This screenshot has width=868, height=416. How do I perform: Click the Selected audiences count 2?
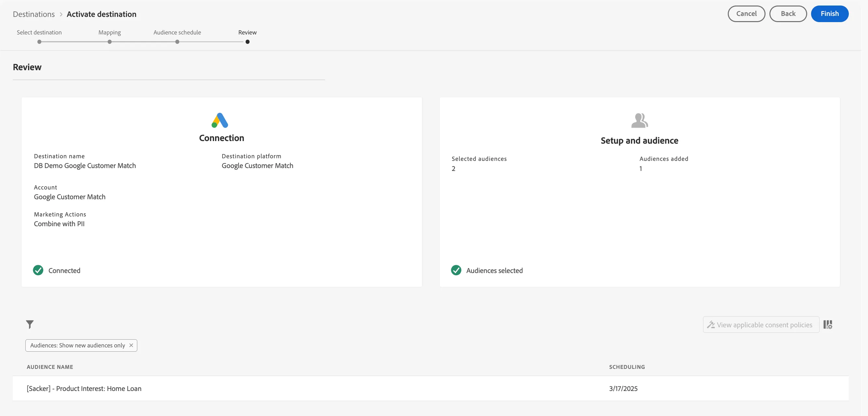click(x=454, y=169)
